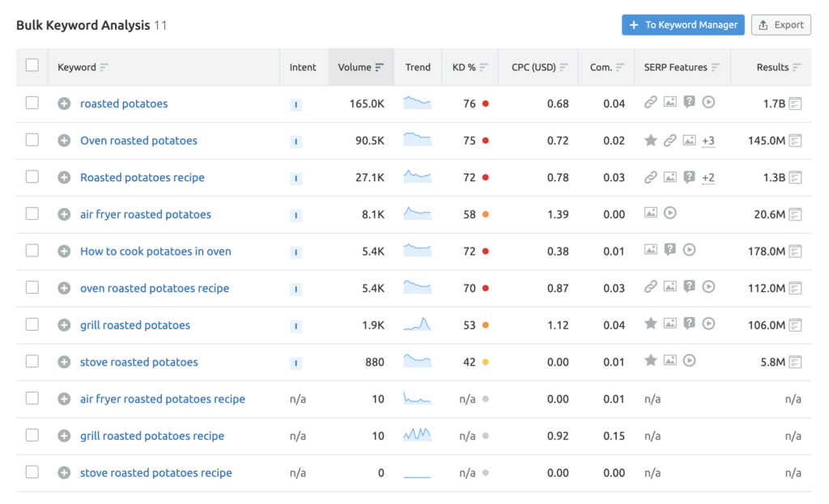Click the Export button

point(781,25)
